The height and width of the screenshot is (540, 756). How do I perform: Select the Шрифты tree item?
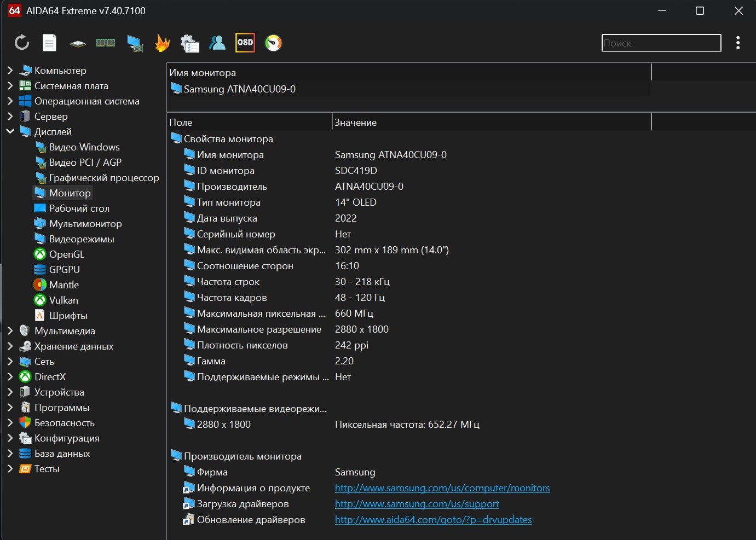[68, 316]
